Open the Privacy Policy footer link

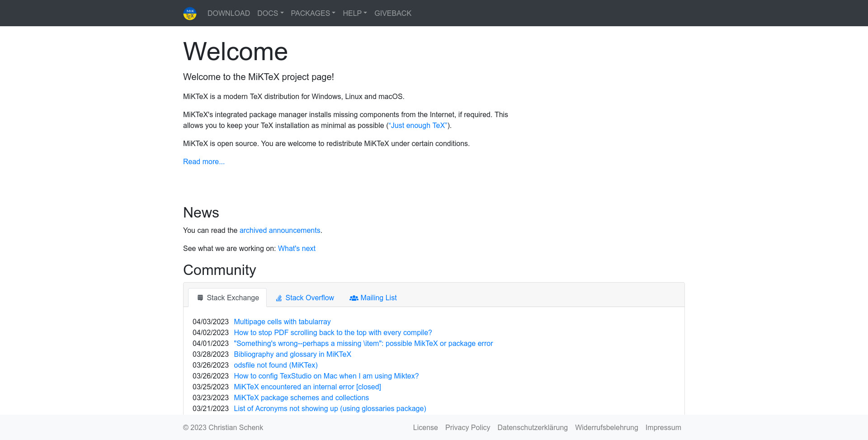(467, 428)
